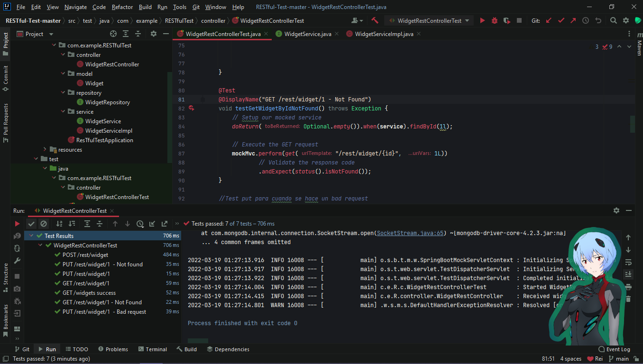Open the Problems tool window
Image resolution: width=643 pixels, height=364 pixels.
click(x=113, y=349)
